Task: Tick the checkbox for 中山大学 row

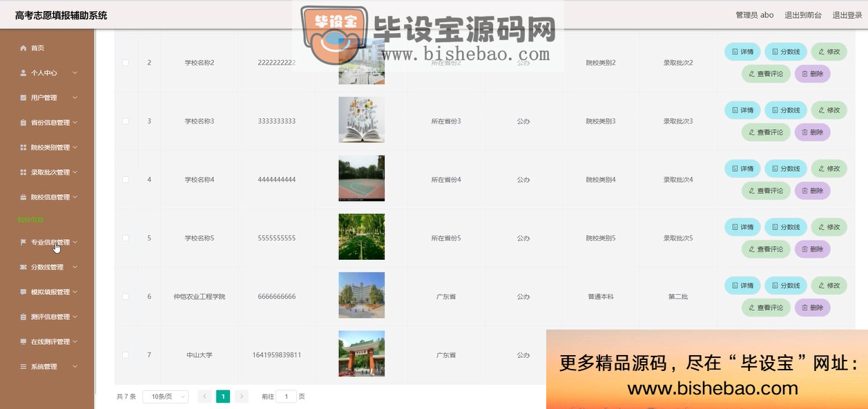Action: 126,355
